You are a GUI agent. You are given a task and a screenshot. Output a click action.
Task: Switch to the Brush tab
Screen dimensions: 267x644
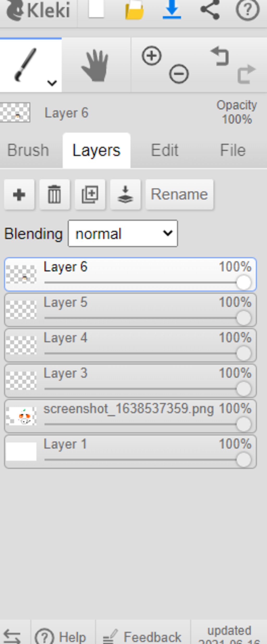pyautogui.click(x=28, y=150)
